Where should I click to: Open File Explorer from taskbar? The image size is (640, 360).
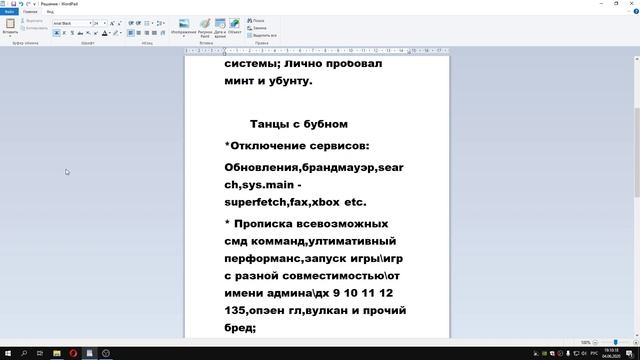click(x=57, y=353)
